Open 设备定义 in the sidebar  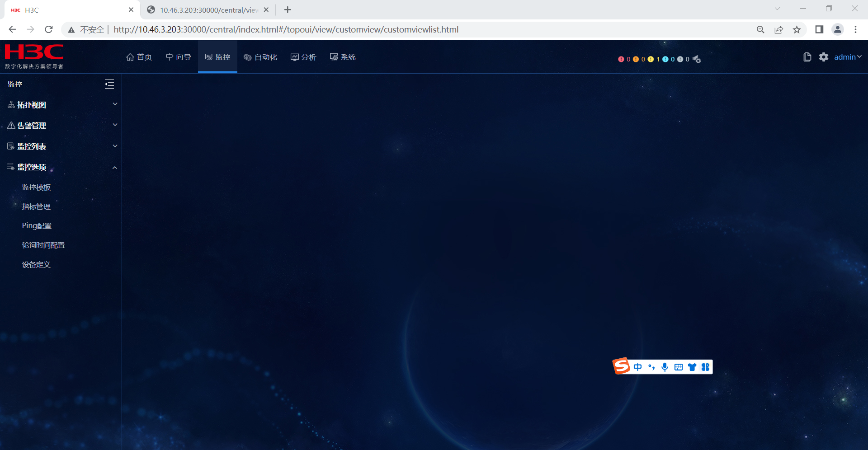pos(37,265)
